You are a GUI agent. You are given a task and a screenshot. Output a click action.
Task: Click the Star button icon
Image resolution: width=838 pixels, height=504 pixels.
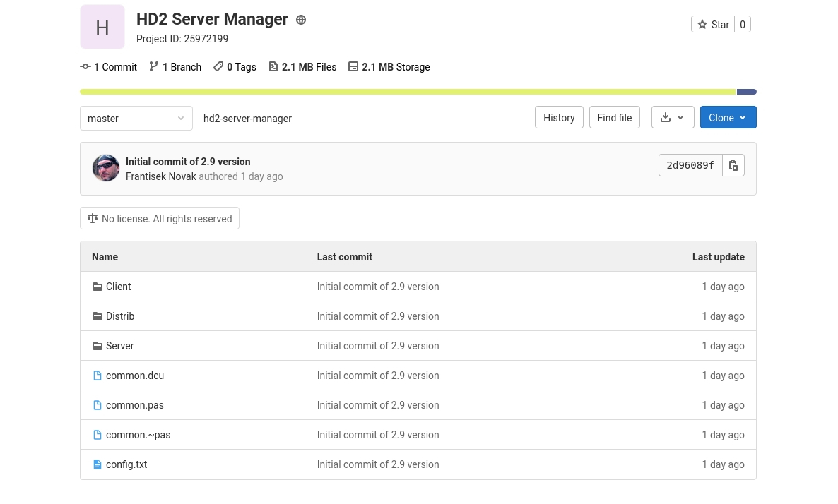(x=702, y=25)
